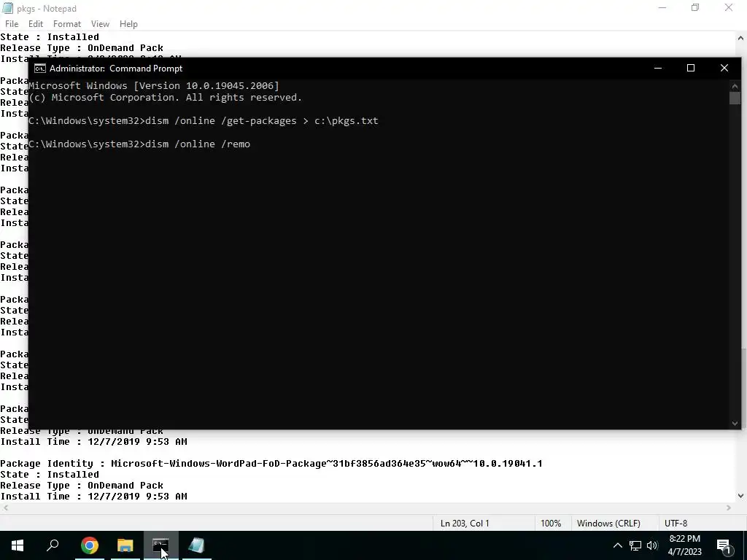Viewport: 747px width, 560px height.
Task: Click the Command Prompt window title text
Action: click(x=116, y=69)
